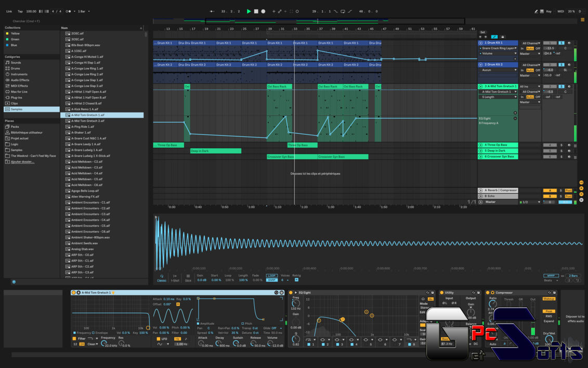
Task: Click the lock envelopes icon
Action: coord(503,37)
